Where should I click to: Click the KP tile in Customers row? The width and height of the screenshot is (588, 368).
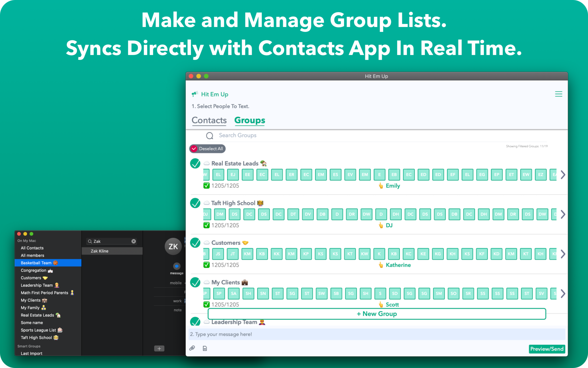click(x=306, y=254)
